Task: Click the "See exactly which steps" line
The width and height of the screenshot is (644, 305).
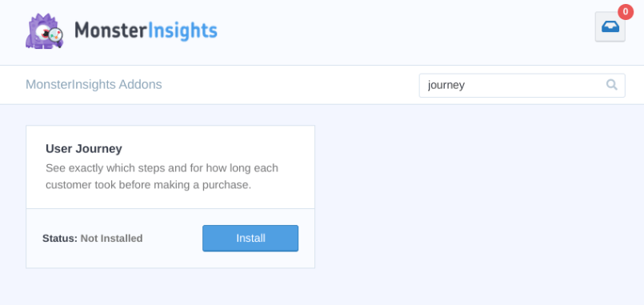Action: [162, 168]
